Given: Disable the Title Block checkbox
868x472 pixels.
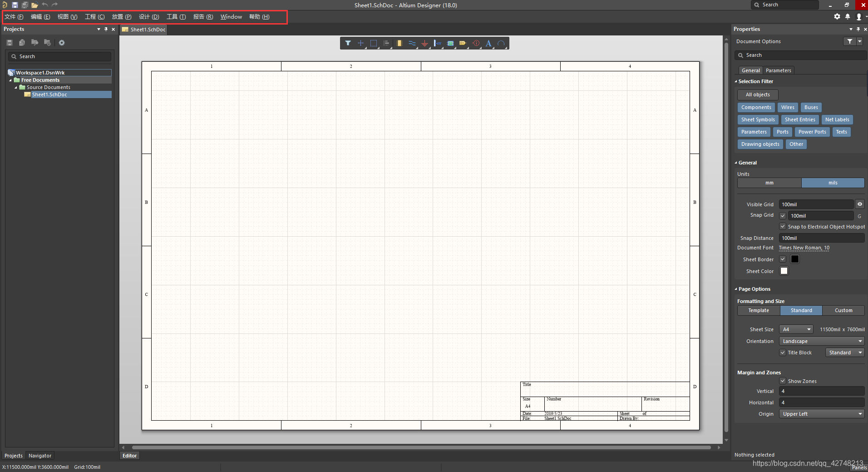Looking at the screenshot, I should 783,353.
